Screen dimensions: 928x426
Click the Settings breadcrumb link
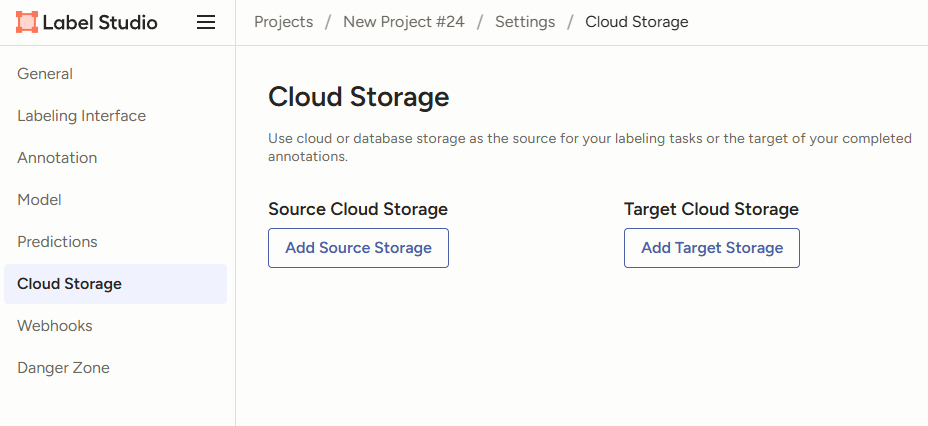click(x=525, y=22)
